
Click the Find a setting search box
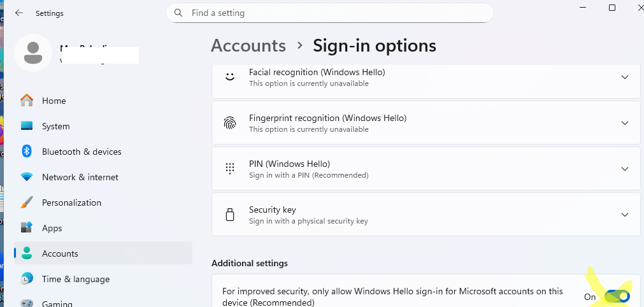click(x=330, y=13)
